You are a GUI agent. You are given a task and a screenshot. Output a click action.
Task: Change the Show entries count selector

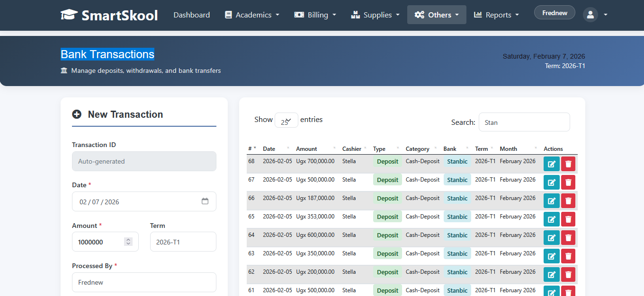(x=286, y=121)
